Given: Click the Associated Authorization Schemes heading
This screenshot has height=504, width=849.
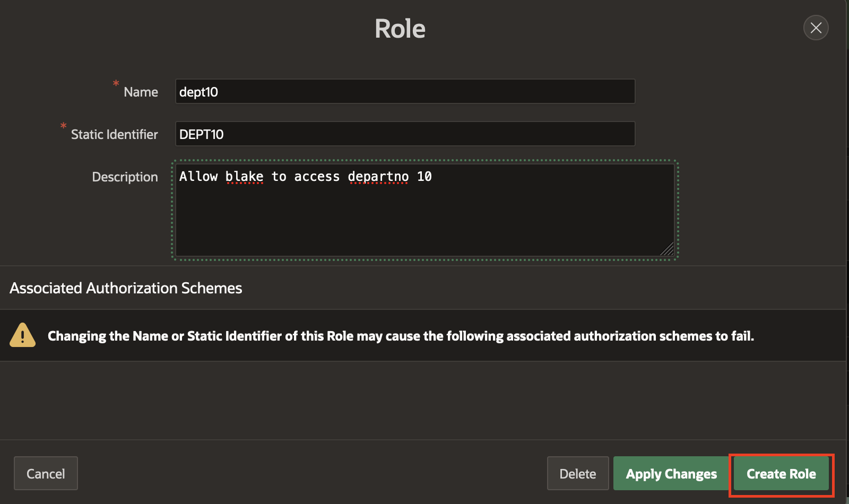Looking at the screenshot, I should coord(125,288).
